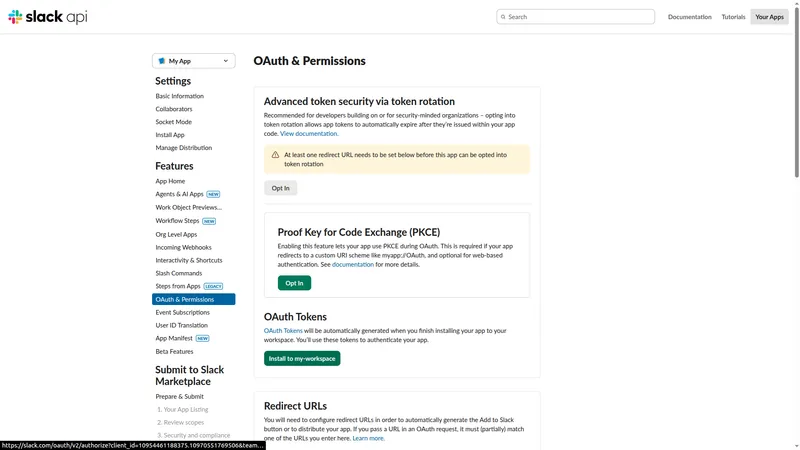Viewport: 800px width, 450px height.
Task: Click the green PKCE Opt In button
Action: click(x=294, y=283)
